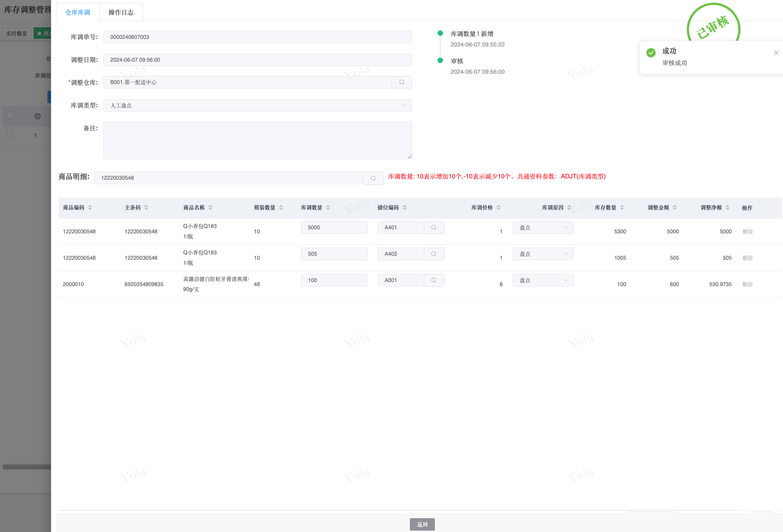Click the 备注 text area
The image size is (783, 532).
[x=258, y=140]
